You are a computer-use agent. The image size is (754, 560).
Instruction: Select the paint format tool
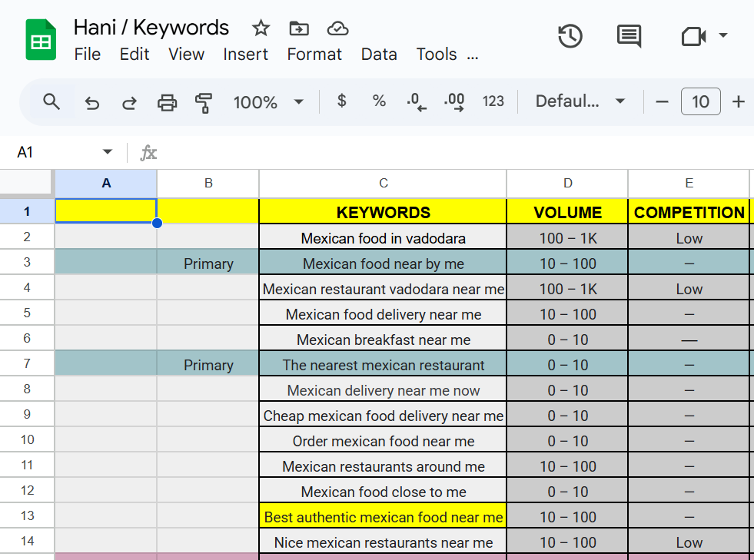[x=204, y=101]
